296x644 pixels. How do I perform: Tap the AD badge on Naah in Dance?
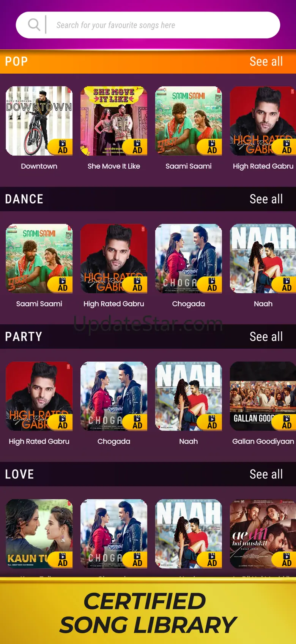285,284
